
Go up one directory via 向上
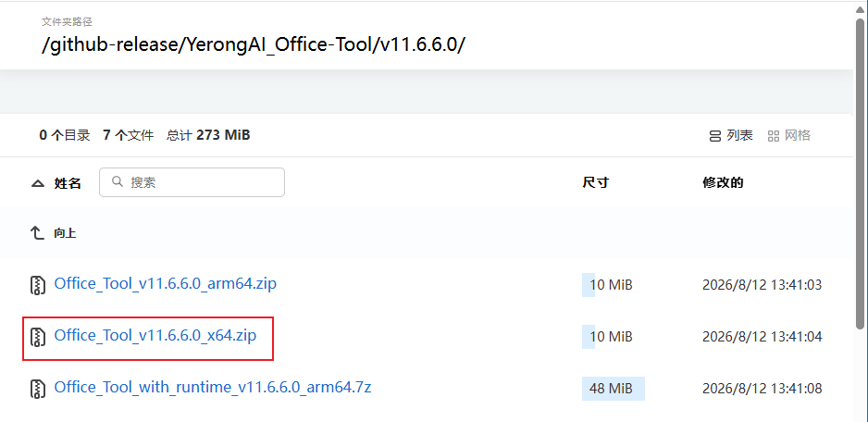[x=65, y=233]
